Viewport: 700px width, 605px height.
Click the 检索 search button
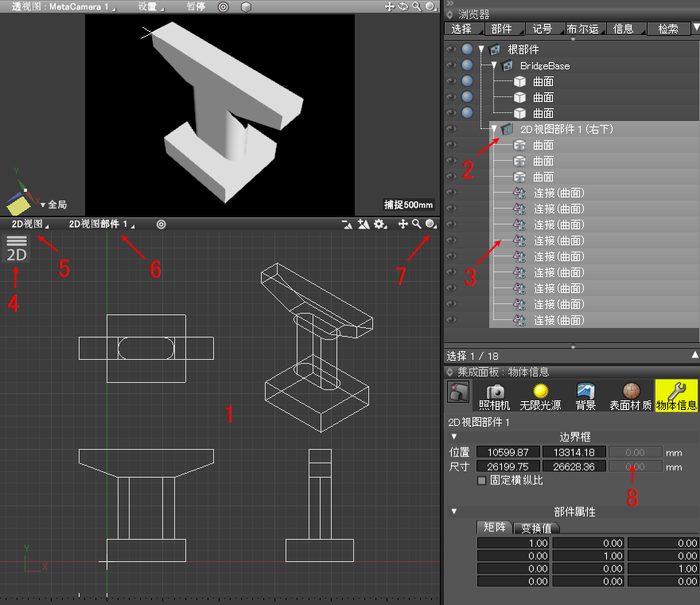click(x=667, y=29)
